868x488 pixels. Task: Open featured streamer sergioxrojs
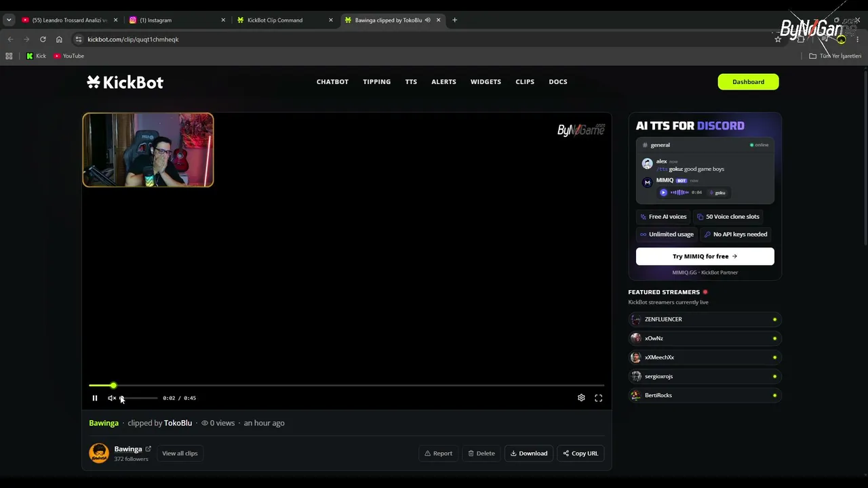tap(705, 376)
